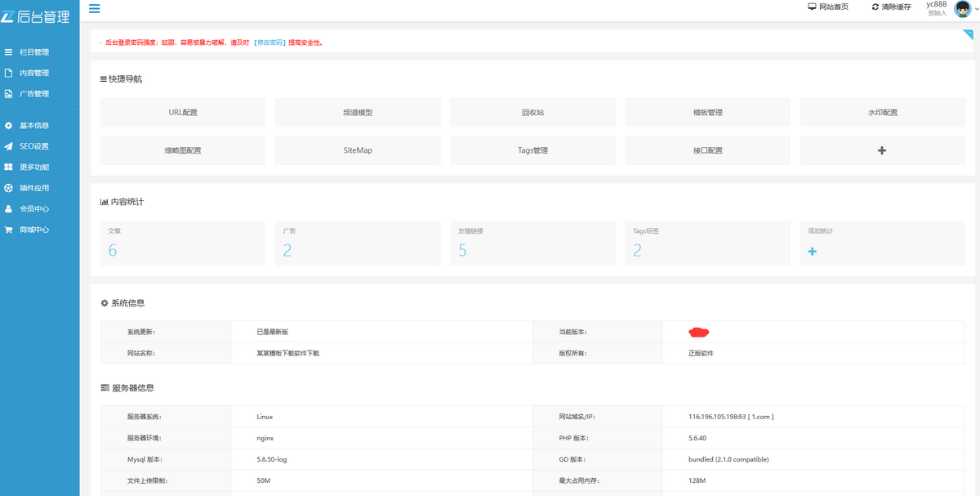
Task: Toggle the hamburger sidebar collapse icon
Action: (94, 8)
